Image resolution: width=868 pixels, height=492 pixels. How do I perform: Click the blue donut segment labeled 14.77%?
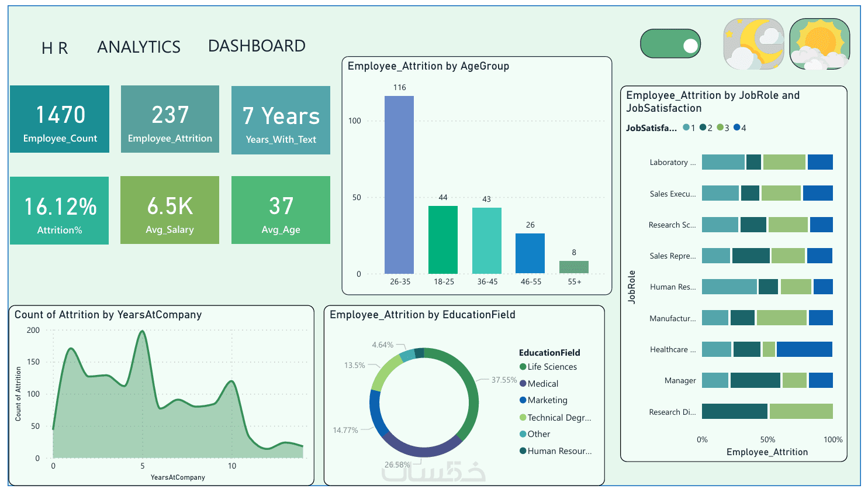coord(376,415)
